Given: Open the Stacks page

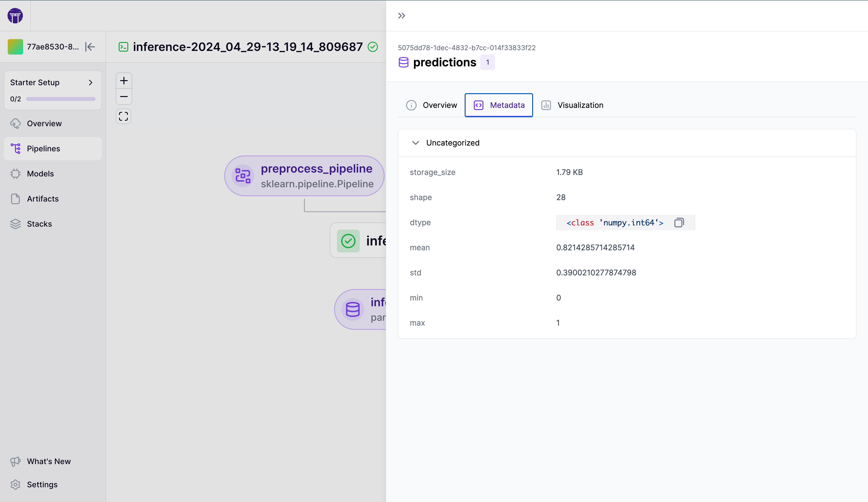Looking at the screenshot, I should pyautogui.click(x=39, y=224).
